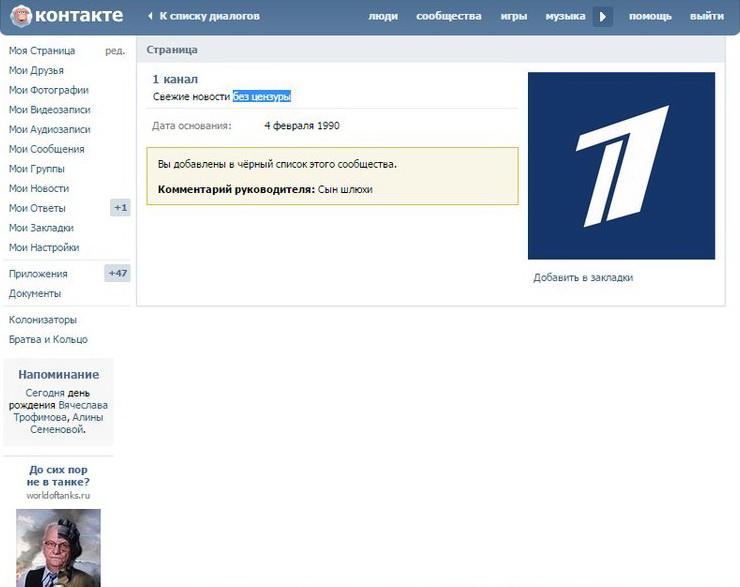Click the VKontakte logo icon
The height and width of the screenshot is (587, 740).
point(21,16)
